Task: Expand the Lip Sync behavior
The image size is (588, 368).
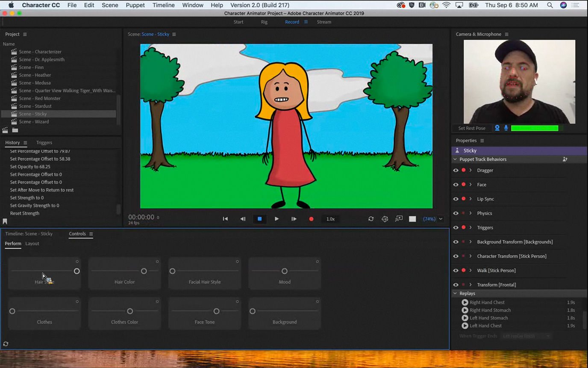Action: point(470,199)
